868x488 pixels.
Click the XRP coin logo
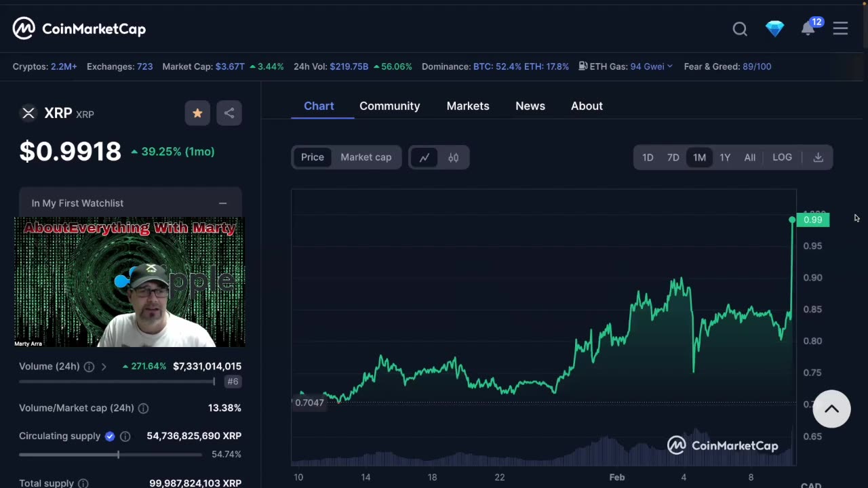click(28, 113)
